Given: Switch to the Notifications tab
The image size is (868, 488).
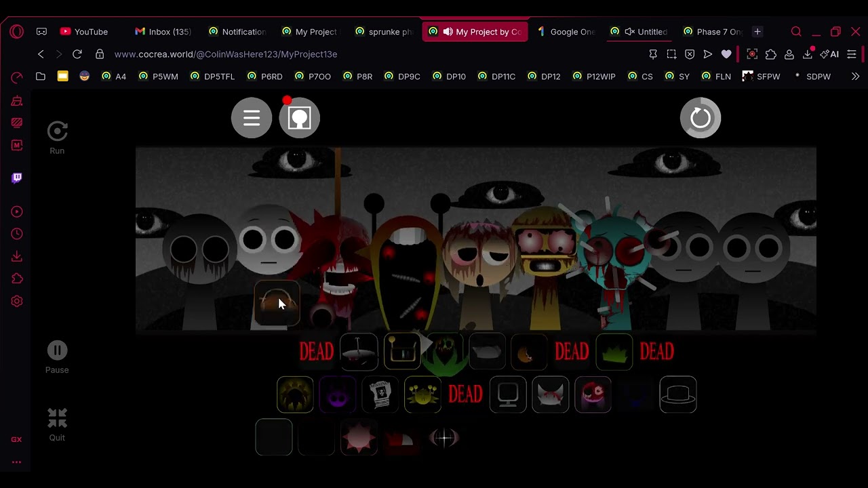Looking at the screenshot, I should (x=237, y=32).
